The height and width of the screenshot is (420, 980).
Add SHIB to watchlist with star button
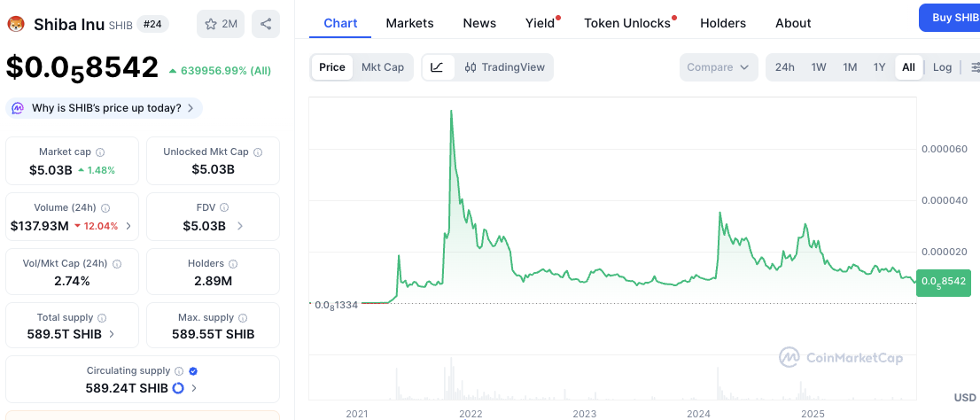pos(221,24)
